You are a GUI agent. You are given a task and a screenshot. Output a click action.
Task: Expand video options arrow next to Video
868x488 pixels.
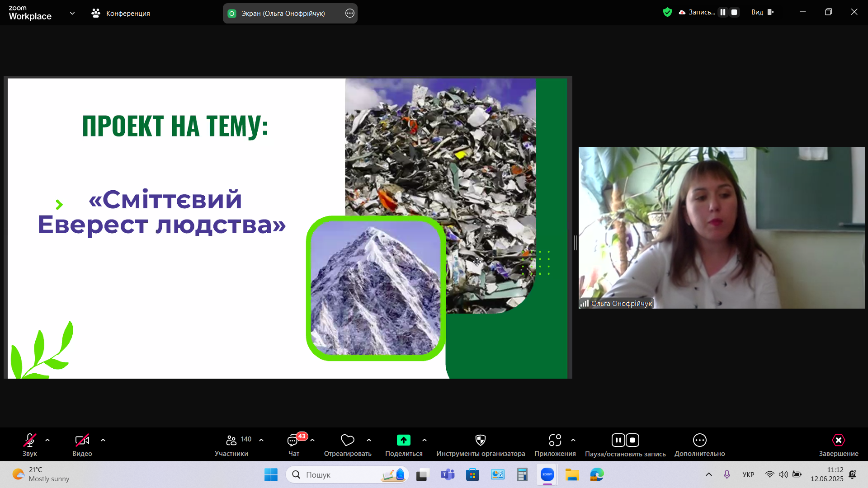103,440
